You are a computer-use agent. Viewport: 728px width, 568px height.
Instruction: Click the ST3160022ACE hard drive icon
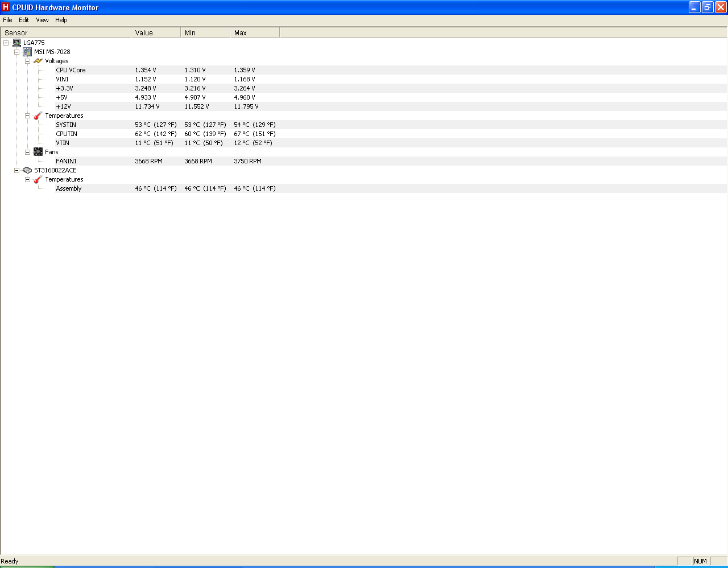tap(27, 170)
